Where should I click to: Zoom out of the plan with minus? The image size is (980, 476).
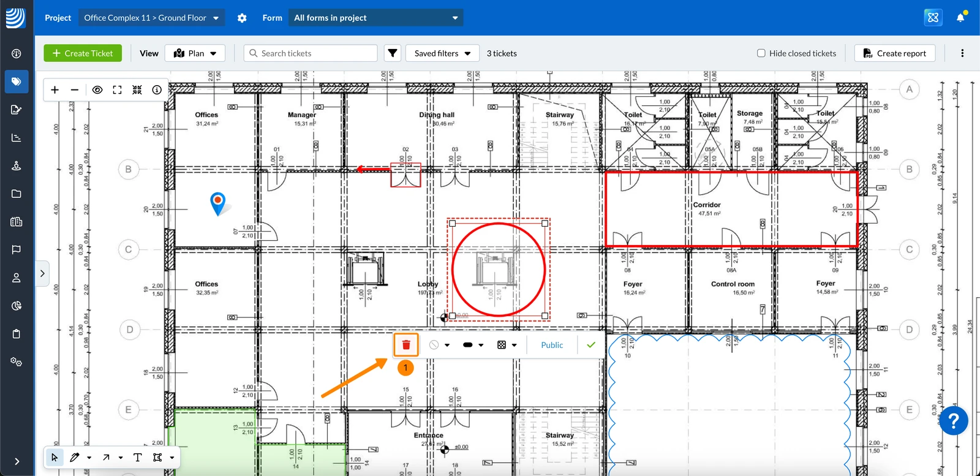75,89
